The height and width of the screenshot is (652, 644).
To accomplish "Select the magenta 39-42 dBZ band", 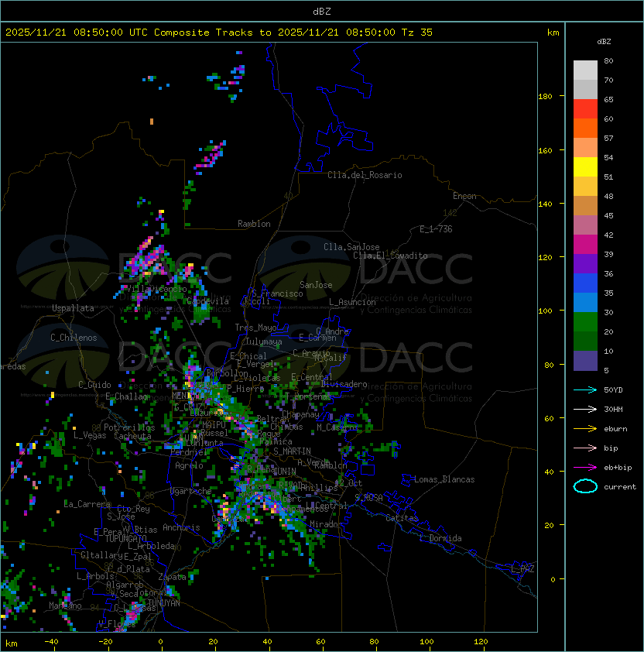I will [585, 244].
